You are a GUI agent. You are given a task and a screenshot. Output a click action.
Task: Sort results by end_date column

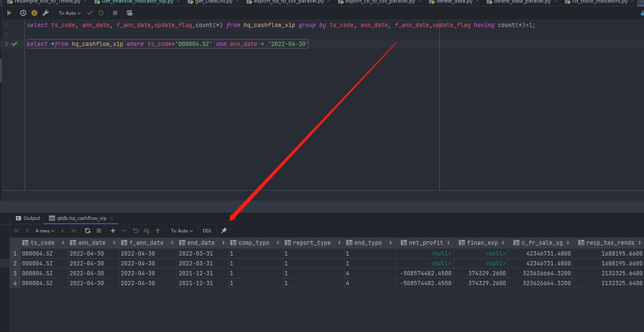point(201,243)
